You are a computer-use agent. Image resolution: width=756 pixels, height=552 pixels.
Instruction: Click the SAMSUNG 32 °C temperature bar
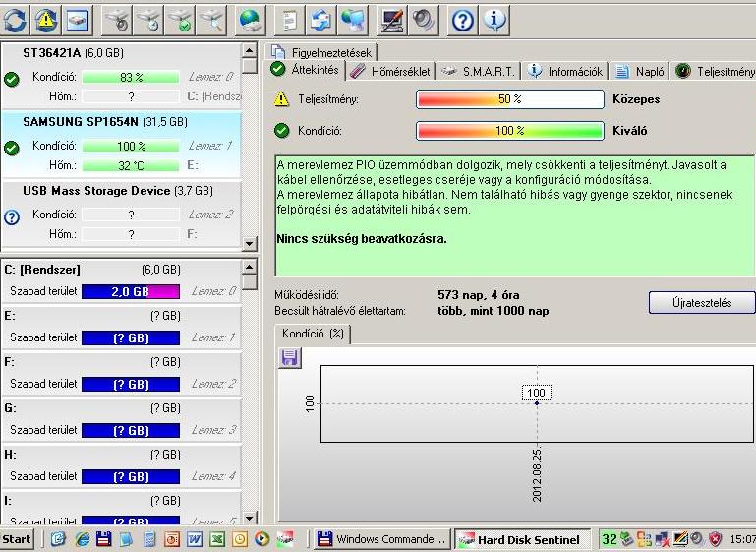(x=131, y=165)
